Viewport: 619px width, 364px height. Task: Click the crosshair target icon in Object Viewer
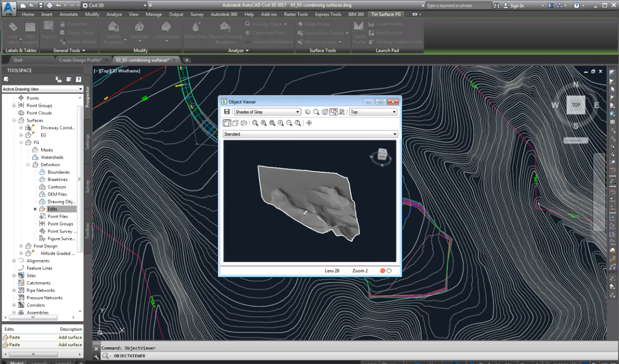(x=309, y=123)
